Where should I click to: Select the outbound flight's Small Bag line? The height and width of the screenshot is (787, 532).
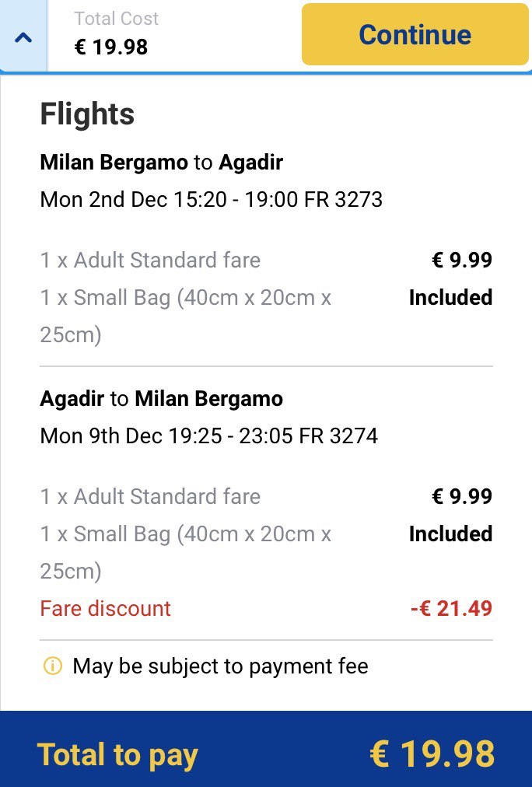coord(185,315)
